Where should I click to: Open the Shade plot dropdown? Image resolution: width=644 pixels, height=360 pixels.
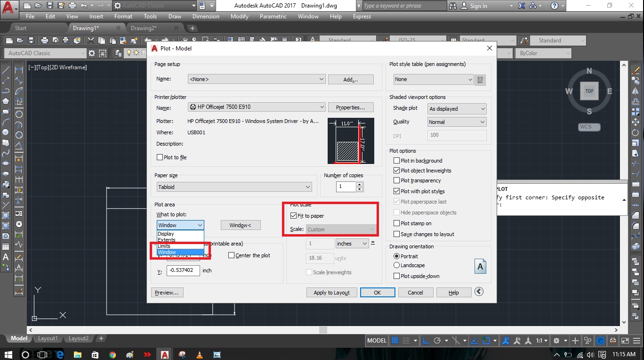pyautogui.click(x=456, y=108)
